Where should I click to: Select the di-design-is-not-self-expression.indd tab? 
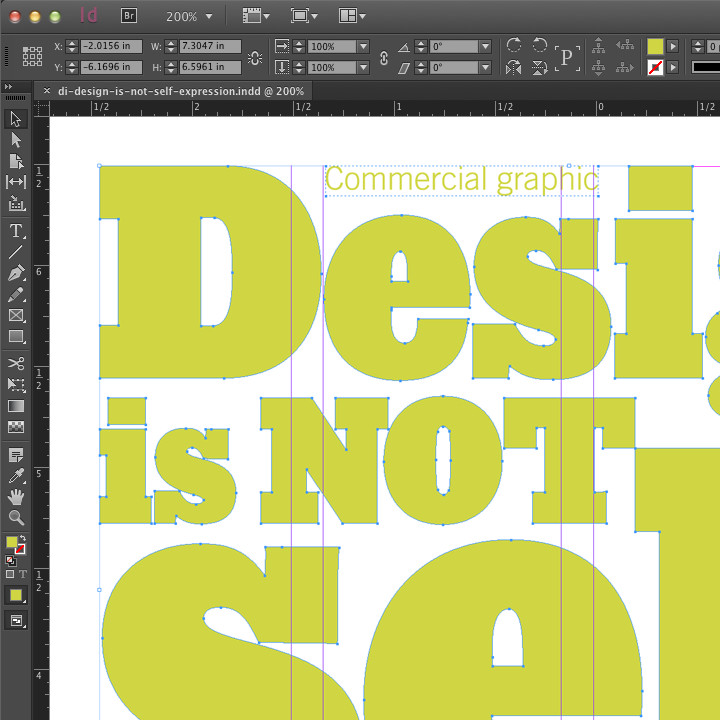[x=180, y=91]
